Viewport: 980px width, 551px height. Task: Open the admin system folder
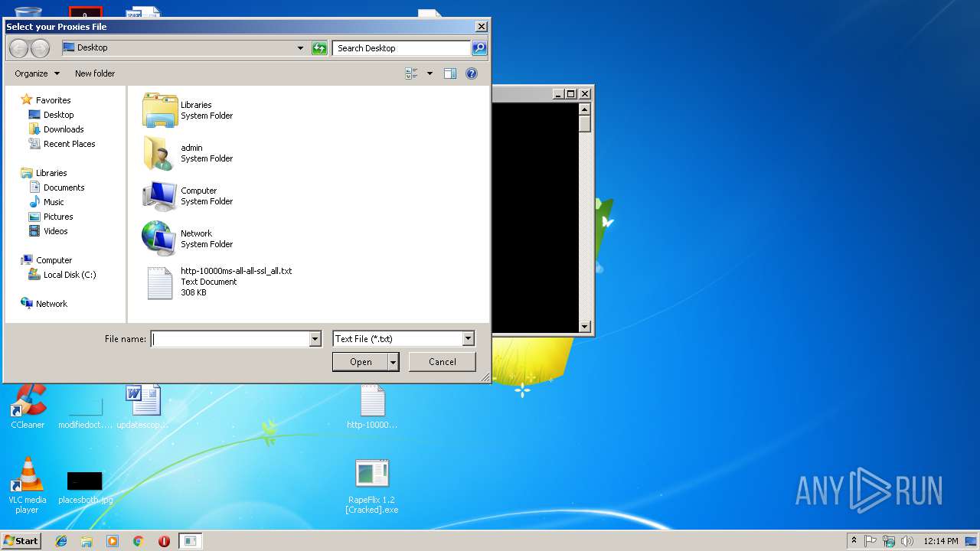point(188,153)
